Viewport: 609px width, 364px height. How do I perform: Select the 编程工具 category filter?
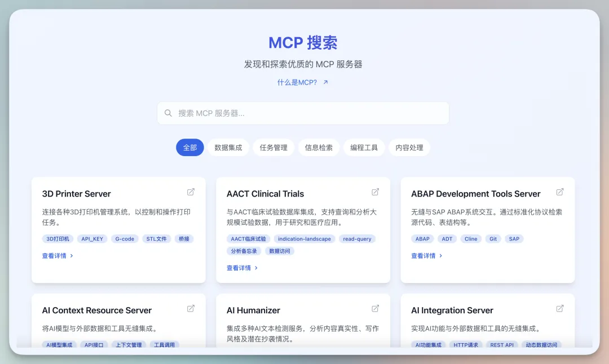pyautogui.click(x=364, y=148)
